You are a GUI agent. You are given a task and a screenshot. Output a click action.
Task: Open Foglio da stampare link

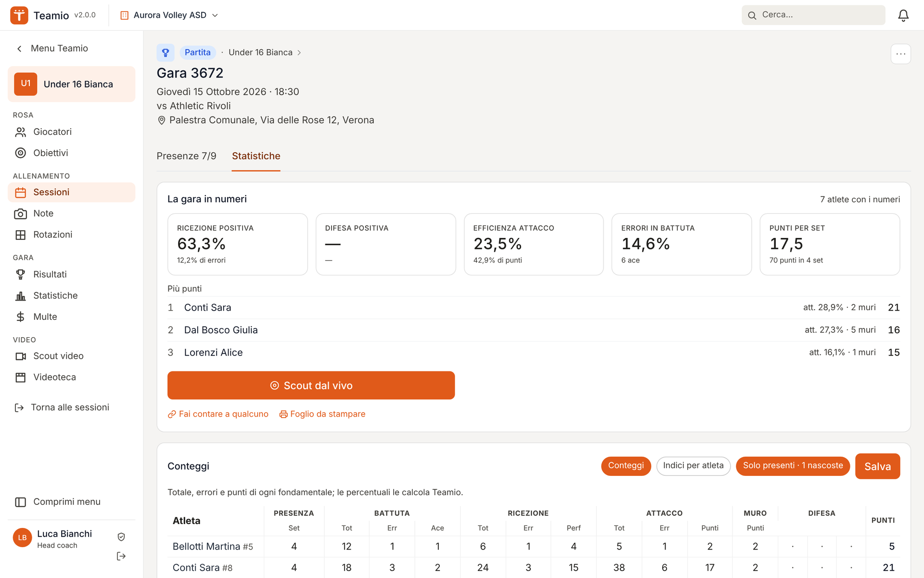pos(322,414)
